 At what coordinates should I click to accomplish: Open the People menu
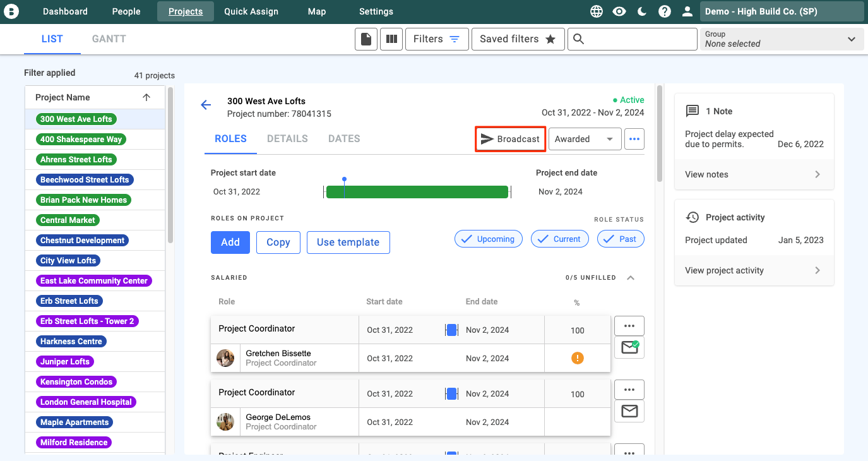pos(126,11)
